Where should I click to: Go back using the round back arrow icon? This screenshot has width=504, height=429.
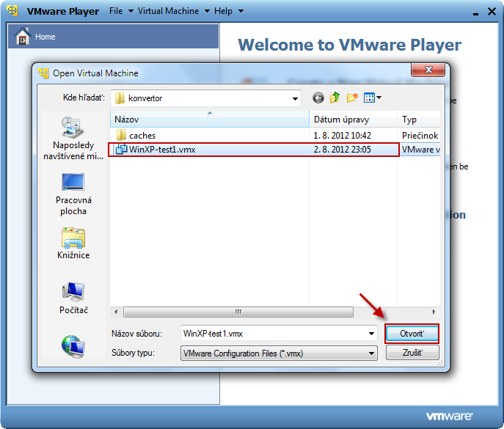pyautogui.click(x=318, y=98)
